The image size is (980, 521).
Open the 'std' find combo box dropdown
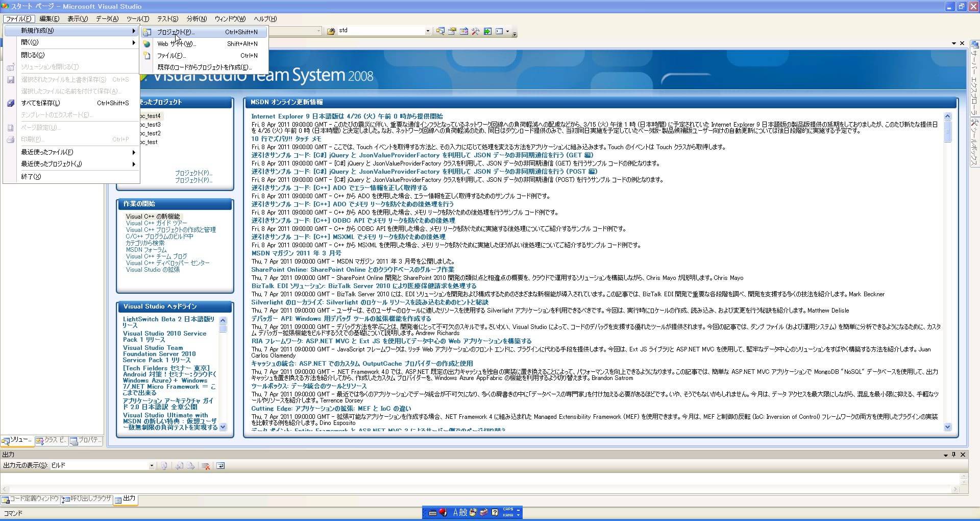428,31
